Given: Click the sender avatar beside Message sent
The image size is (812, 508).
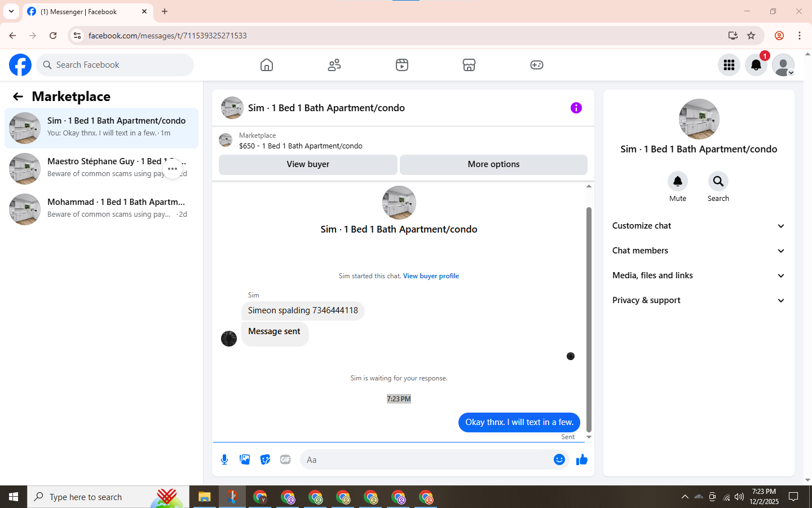Looking at the screenshot, I should pyautogui.click(x=229, y=339).
